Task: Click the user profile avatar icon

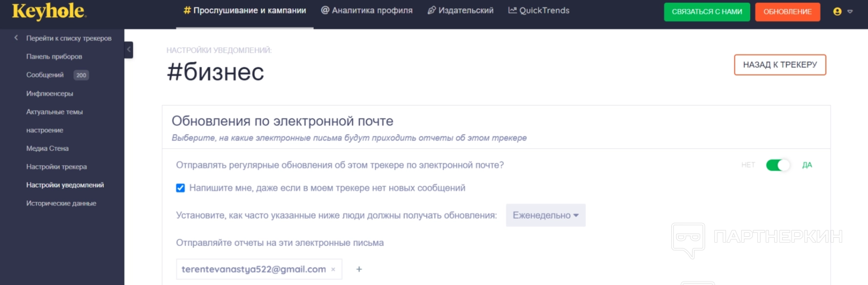Action: [x=837, y=12]
